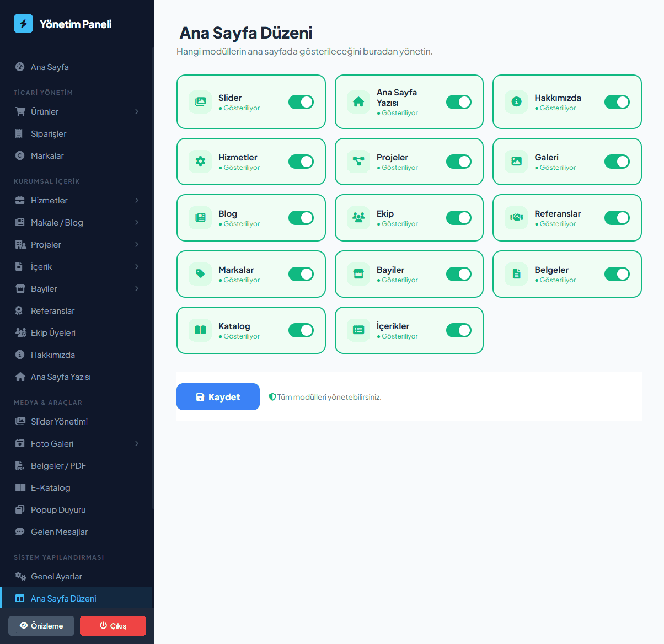This screenshot has height=644, width=664.
Task: Click the Markalar tag icon in card
Action: coord(200,274)
